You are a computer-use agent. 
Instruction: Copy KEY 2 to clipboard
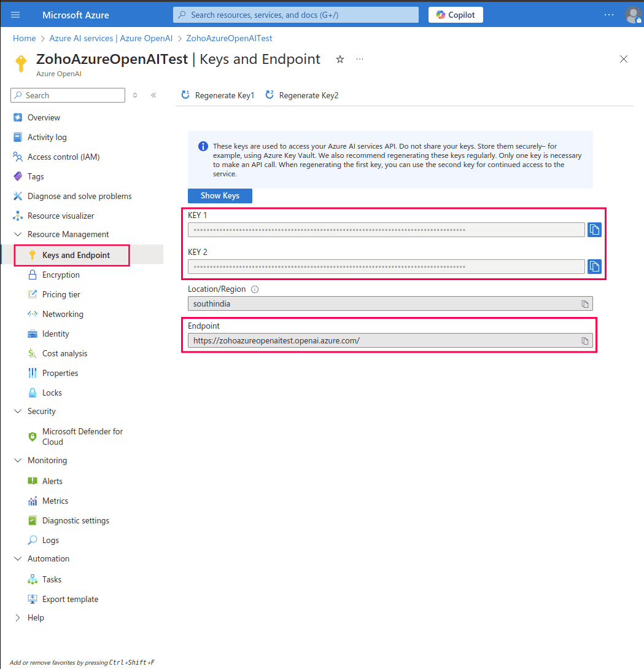(x=594, y=266)
